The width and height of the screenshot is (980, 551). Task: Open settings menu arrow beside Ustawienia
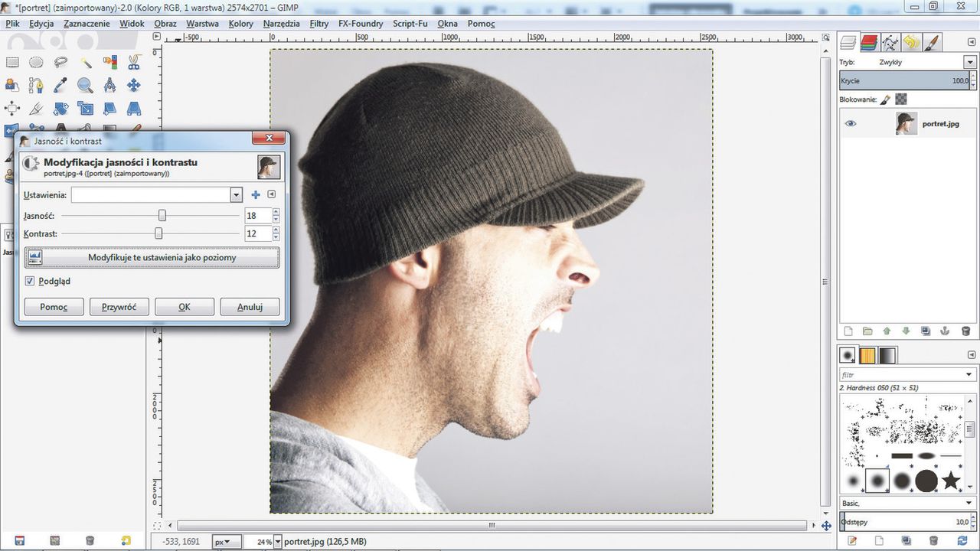tap(271, 195)
